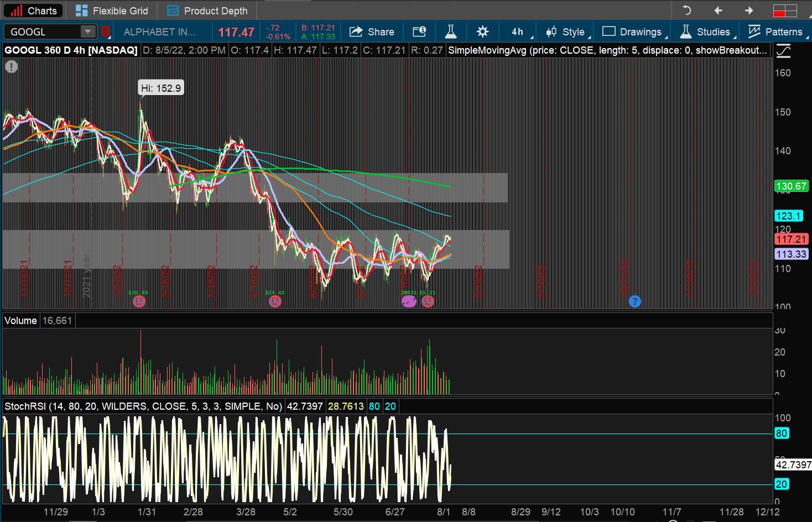
Task: Click the Hi: 152.9 price bubble
Action: click(x=161, y=88)
